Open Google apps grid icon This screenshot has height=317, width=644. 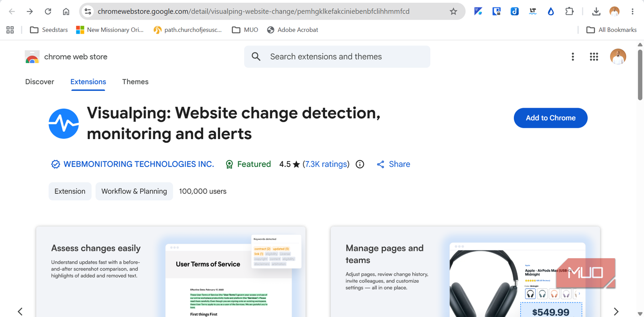coord(594,57)
